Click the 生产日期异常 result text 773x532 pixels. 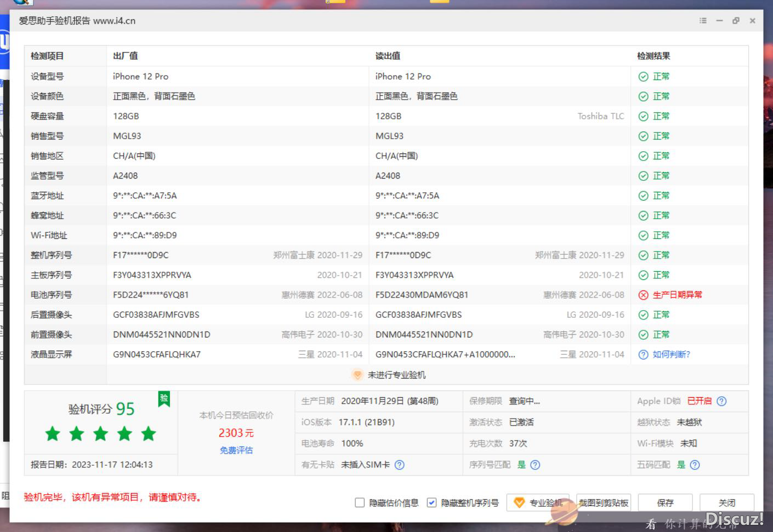click(x=677, y=295)
